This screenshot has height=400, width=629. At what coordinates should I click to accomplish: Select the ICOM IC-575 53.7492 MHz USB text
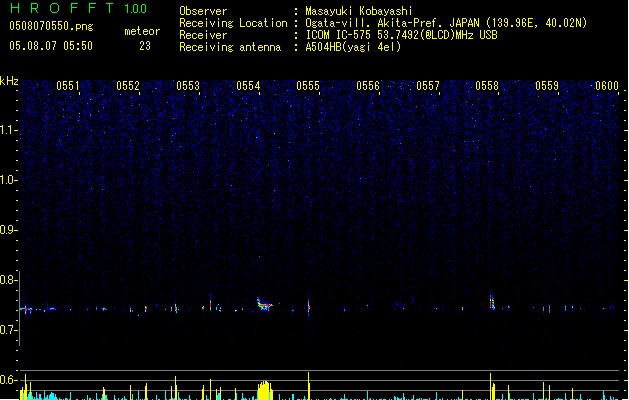(402, 35)
